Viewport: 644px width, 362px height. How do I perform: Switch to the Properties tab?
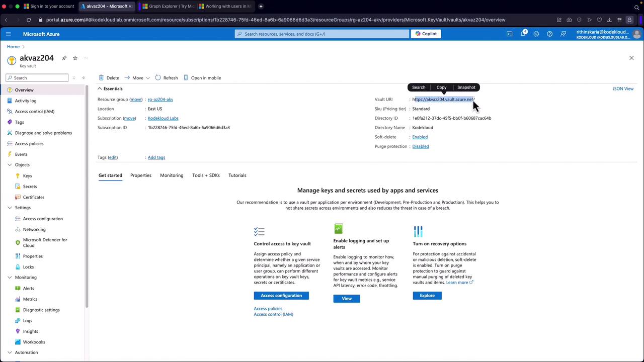(x=141, y=175)
